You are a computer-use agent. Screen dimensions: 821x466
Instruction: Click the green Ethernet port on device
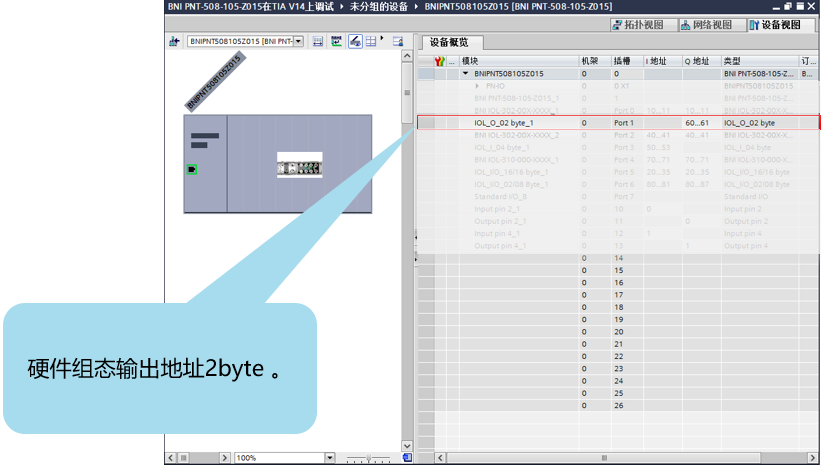click(x=191, y=169)
